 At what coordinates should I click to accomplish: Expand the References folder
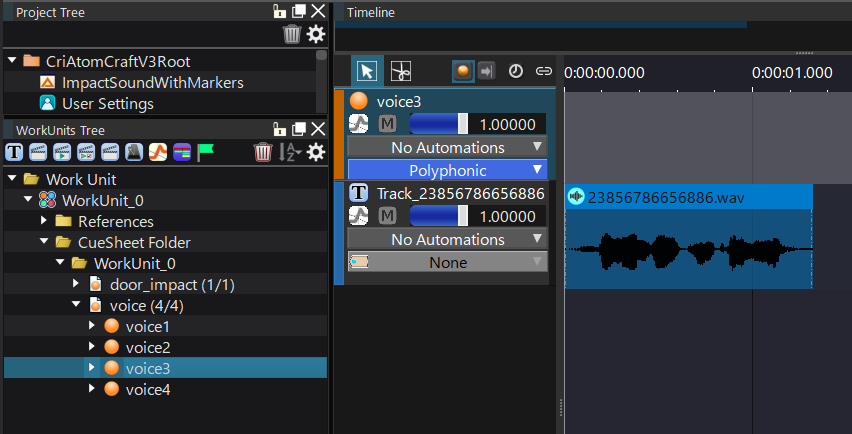44,221
